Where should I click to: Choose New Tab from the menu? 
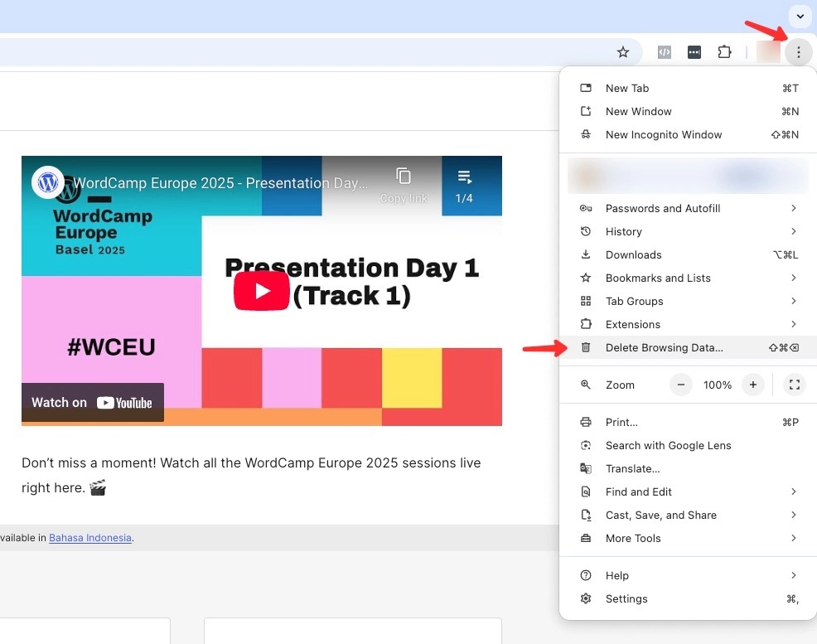[x=689, y=88]
